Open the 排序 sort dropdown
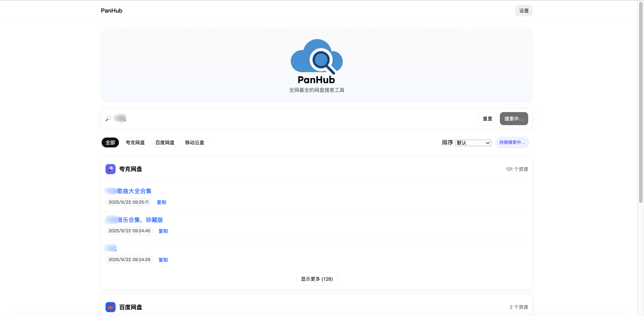 pyautogui.click(x=473, y=143)
